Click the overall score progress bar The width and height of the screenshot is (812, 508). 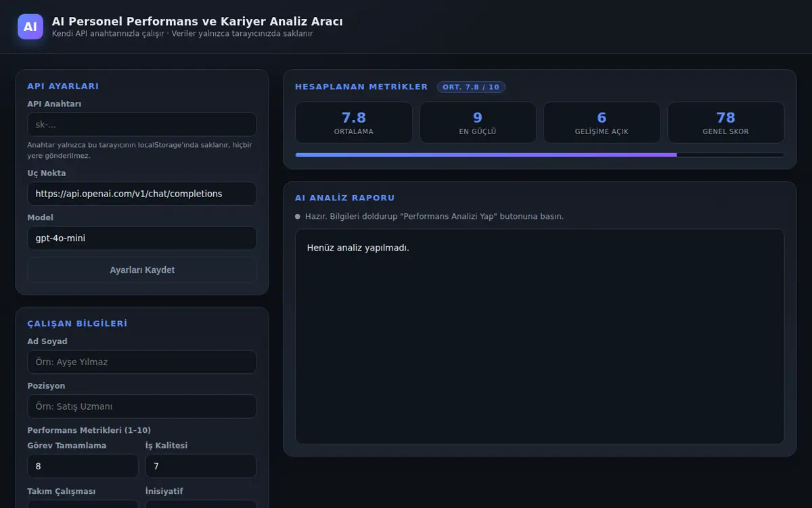point(540,155)
